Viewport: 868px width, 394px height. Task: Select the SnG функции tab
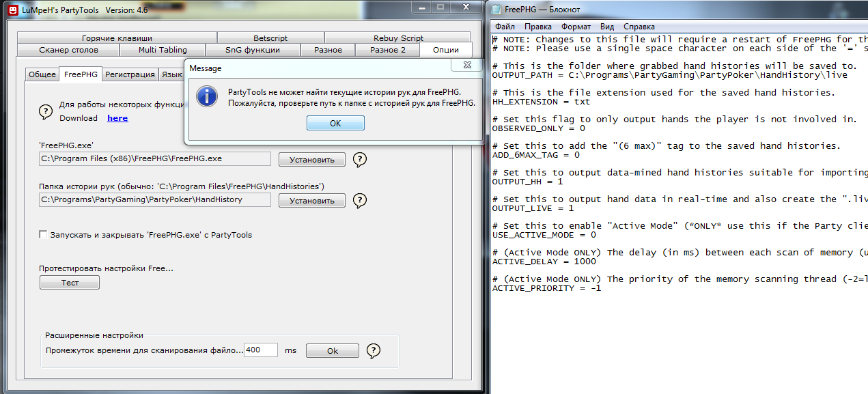(x=253, y=50)
